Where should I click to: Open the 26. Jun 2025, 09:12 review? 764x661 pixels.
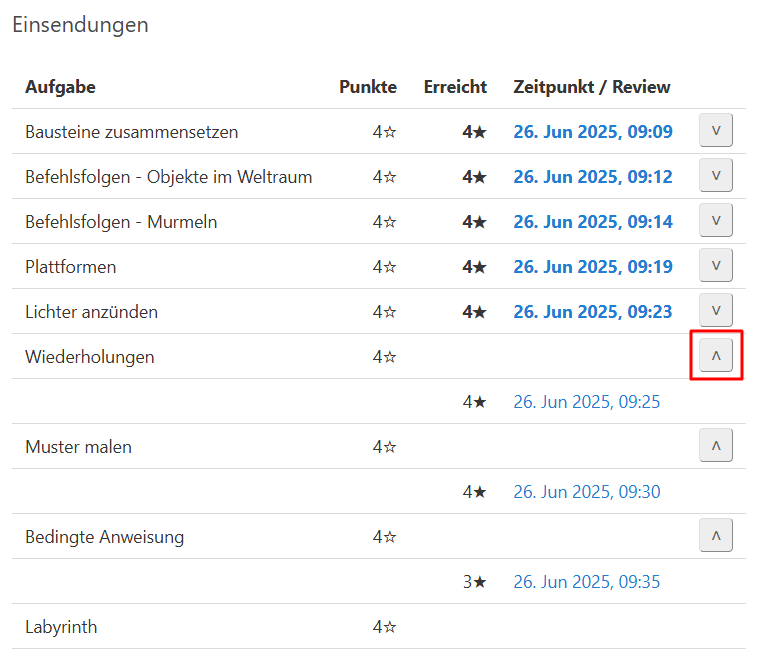click(x=592, y=177)
